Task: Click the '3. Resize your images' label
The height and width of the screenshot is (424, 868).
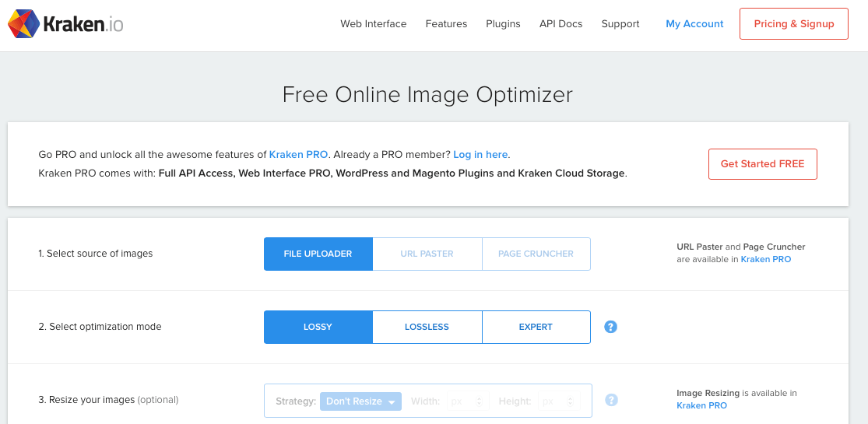Action: coord(108,400)
